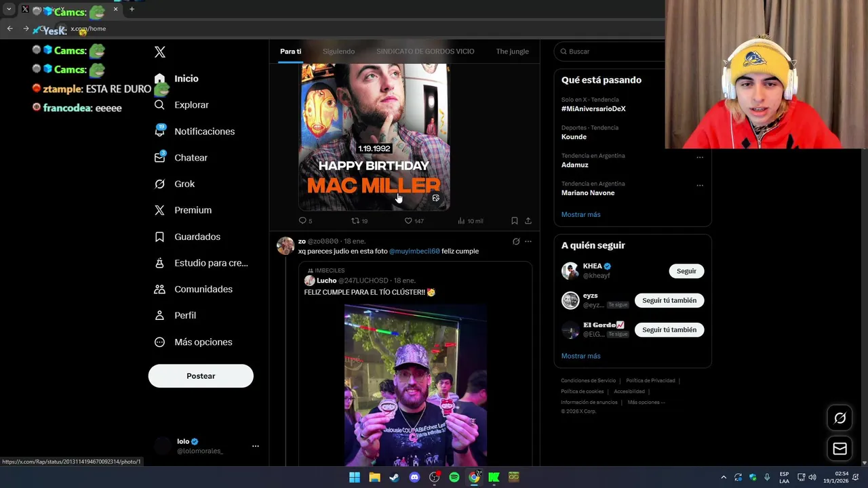Open Mac Miller birthday image

click(x=374, y=137)
